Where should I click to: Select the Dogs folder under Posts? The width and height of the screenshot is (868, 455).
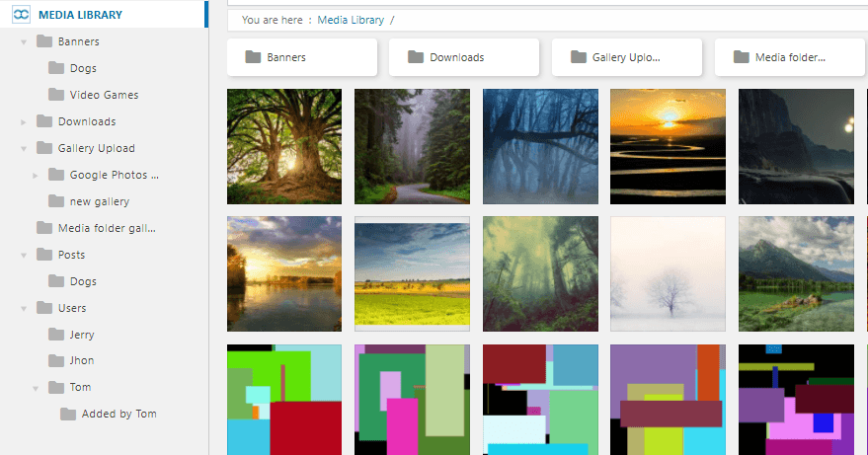(83, 281)
